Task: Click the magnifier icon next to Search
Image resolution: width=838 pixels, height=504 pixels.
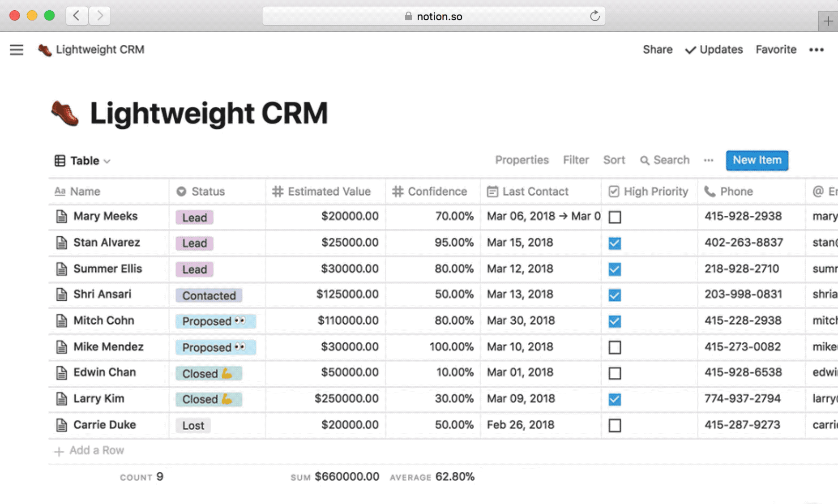Action: [x=645, y=161]
